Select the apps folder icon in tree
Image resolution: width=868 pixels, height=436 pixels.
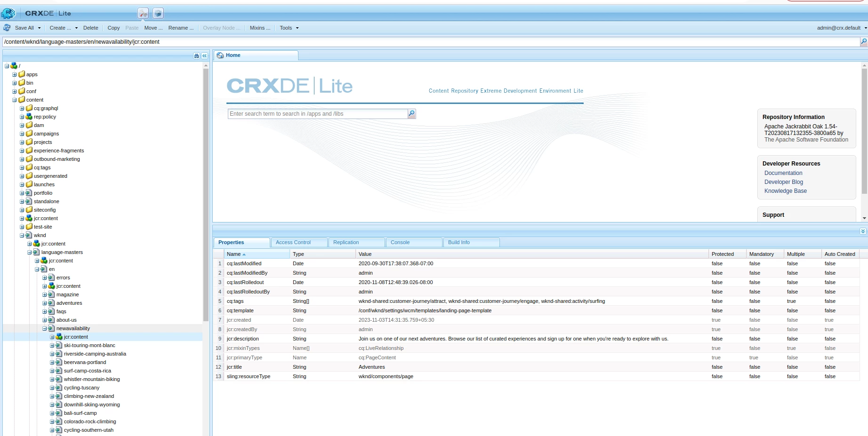tap(22, 74)
